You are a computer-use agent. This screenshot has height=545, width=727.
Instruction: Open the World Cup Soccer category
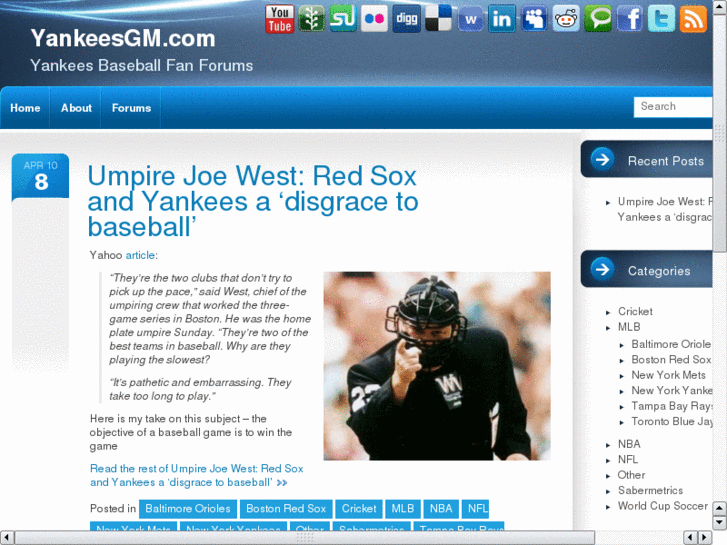click(663, 506)
